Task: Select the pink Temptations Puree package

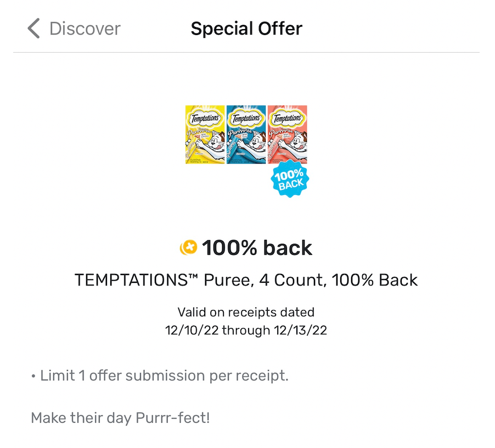Action: click(x=287, y=135)
